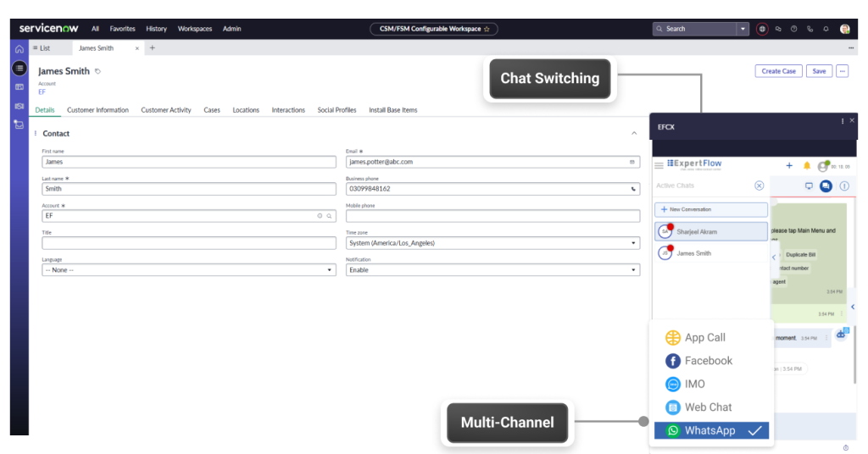Select WhatsApp channel option
The width and height of the screenshot is (868, 454).
point(710,430)
